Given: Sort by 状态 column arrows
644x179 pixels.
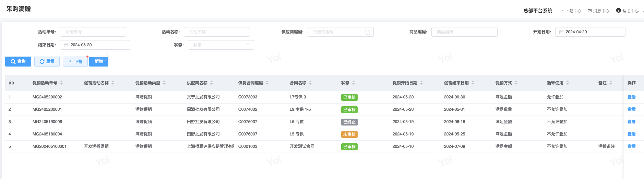Looking at the screenshot, I should (354, 83).
